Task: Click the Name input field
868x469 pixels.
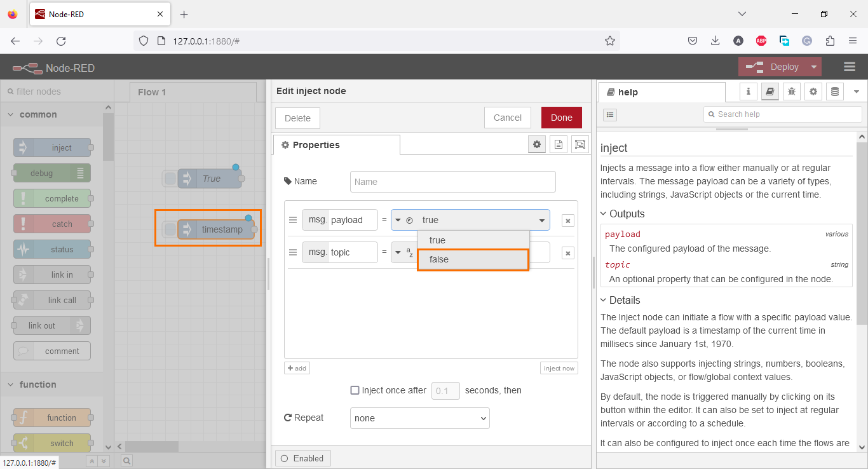Action: point(453,182)
